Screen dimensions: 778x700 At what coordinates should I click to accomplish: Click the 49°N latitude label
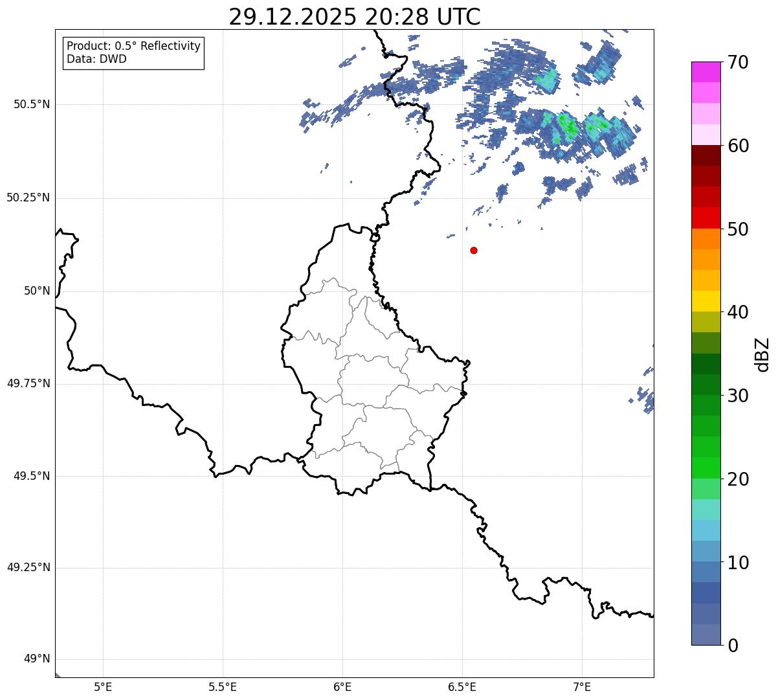[x=37, y=659]
